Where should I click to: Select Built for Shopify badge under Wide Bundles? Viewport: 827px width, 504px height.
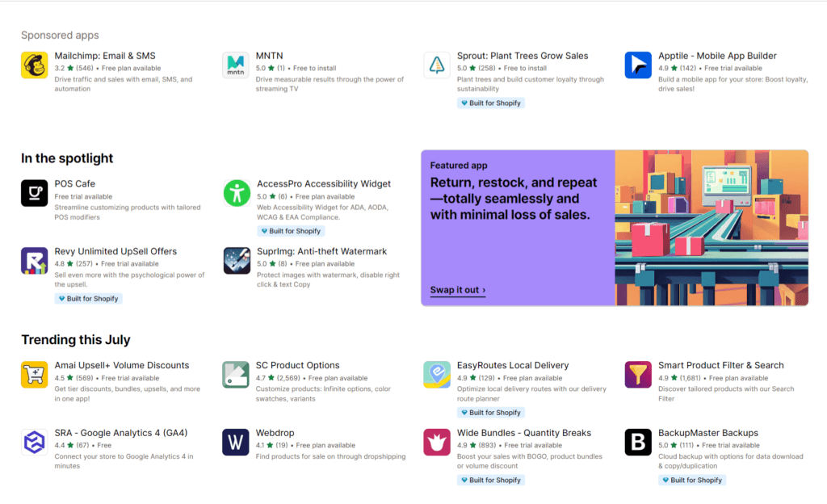[491, 480]
